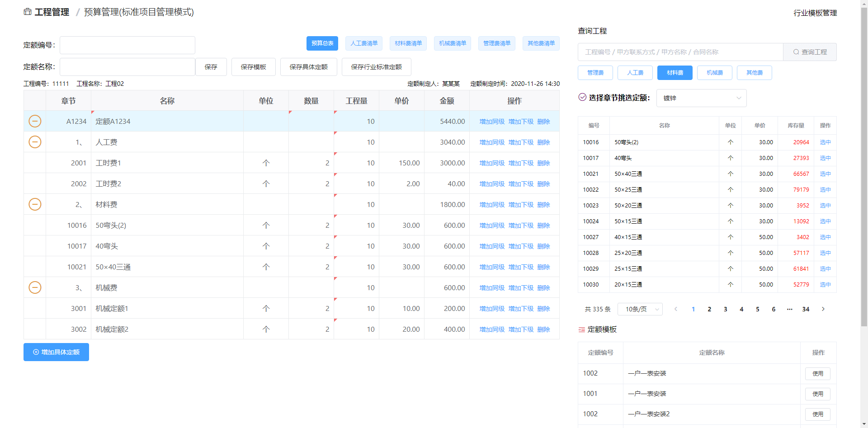868x428 pixels.
Task: Switch to the 人工费清单 tab
Action: pyautogui.click(x=363, y=43)
